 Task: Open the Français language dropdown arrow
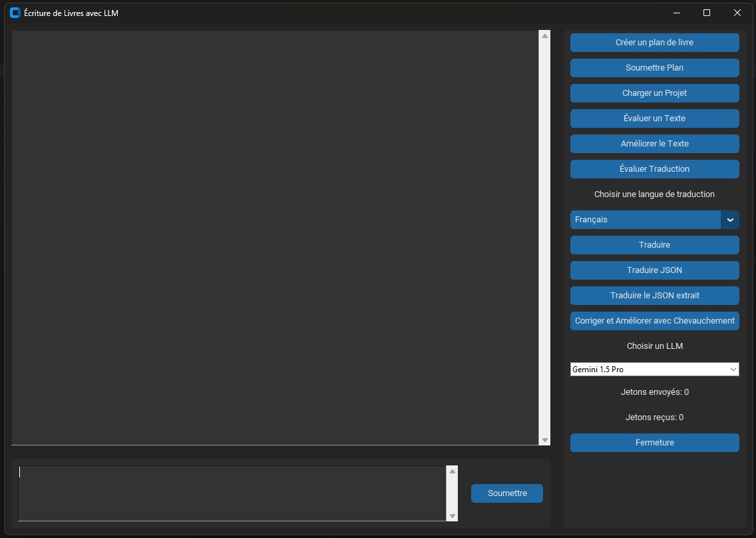(x=730, y=220)
